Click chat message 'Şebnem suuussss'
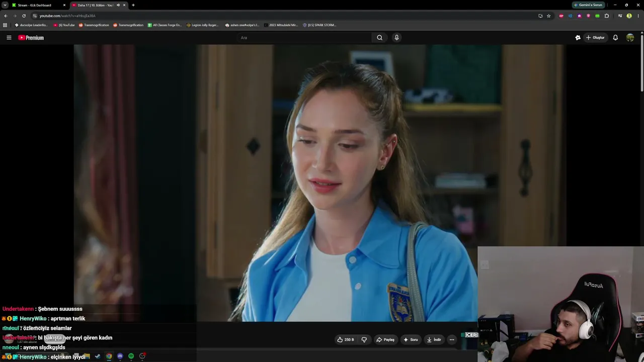The height and width of the screenshot is (362, 644). [60, 309]
